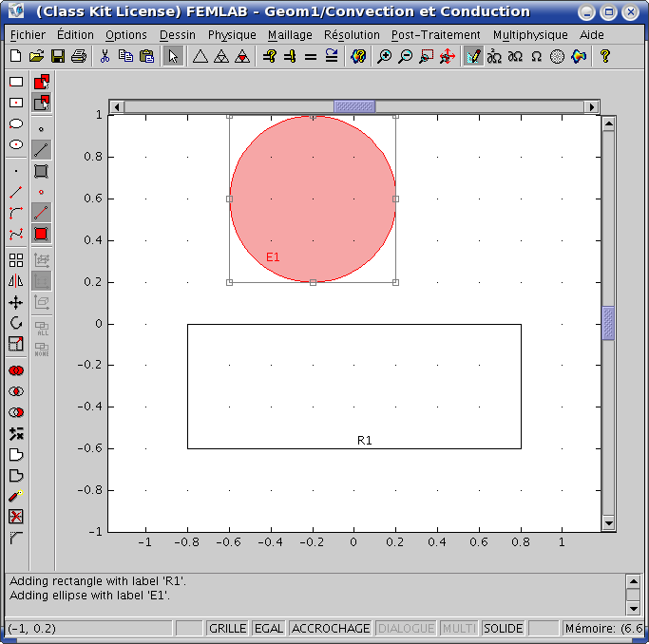This screenshot has height=644, width=649.
Task: Choose the Array tool icon
Action: coord(16,260)
